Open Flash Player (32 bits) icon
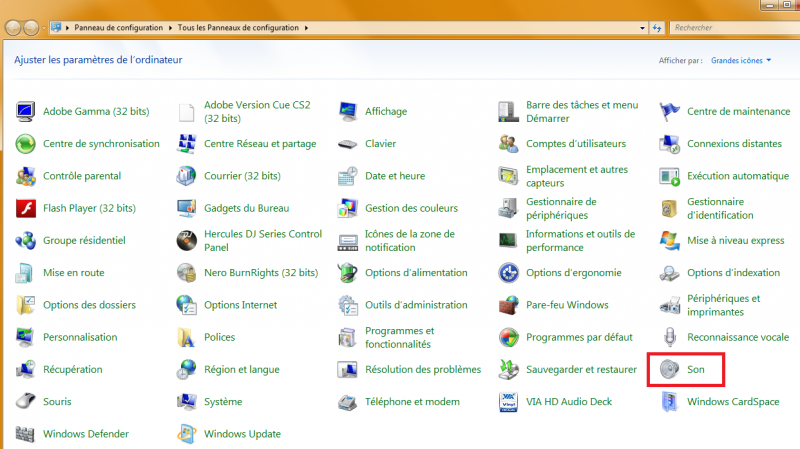 tap(26, 208)
